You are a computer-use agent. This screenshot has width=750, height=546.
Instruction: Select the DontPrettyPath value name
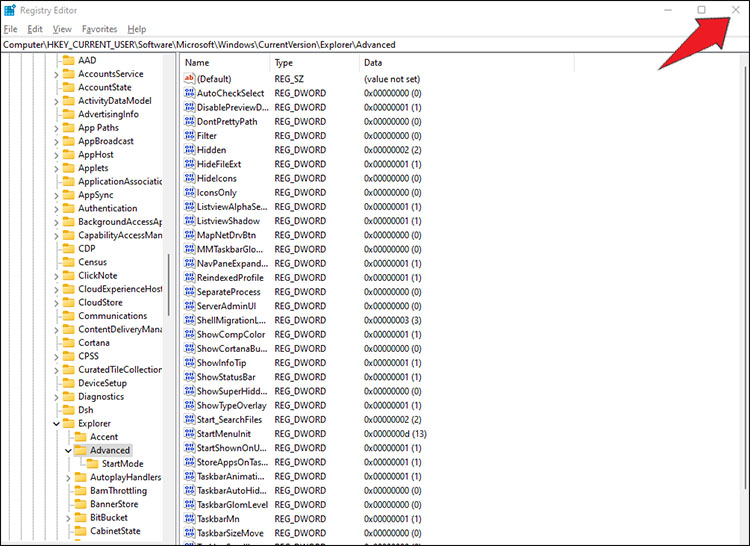227,121
